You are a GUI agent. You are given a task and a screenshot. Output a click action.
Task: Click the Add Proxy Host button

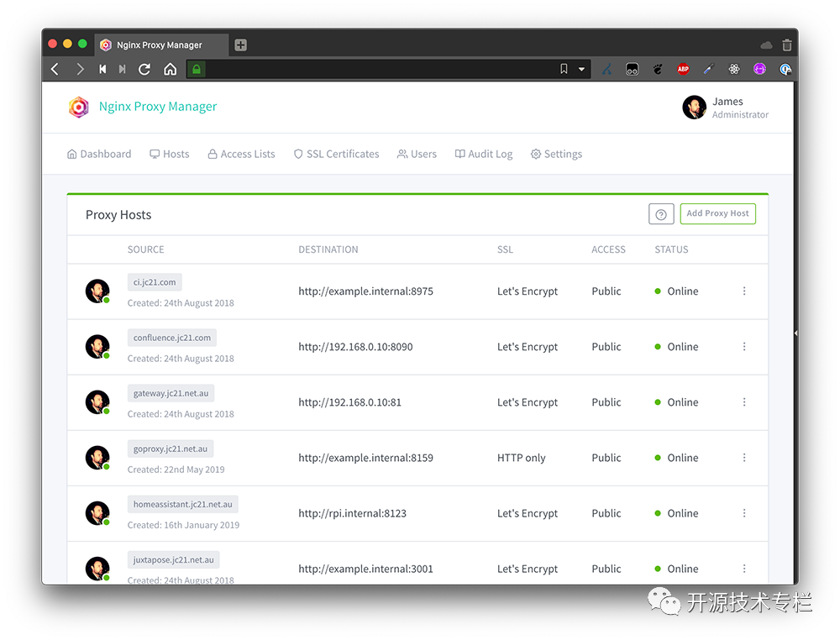pos(718,213)
